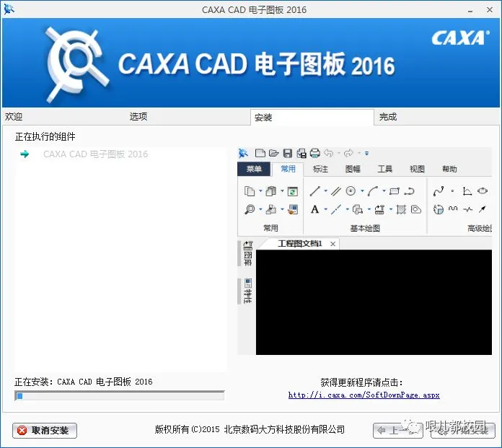This screenshot has height=448, width=502.
Task: Open the 图库 side panel in the preview
Action: [x=248, y=253]
